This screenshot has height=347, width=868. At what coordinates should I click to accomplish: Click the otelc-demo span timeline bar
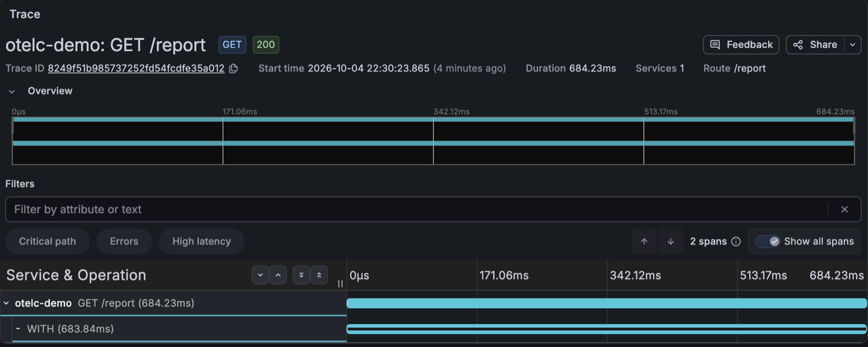tap(607, 303)
